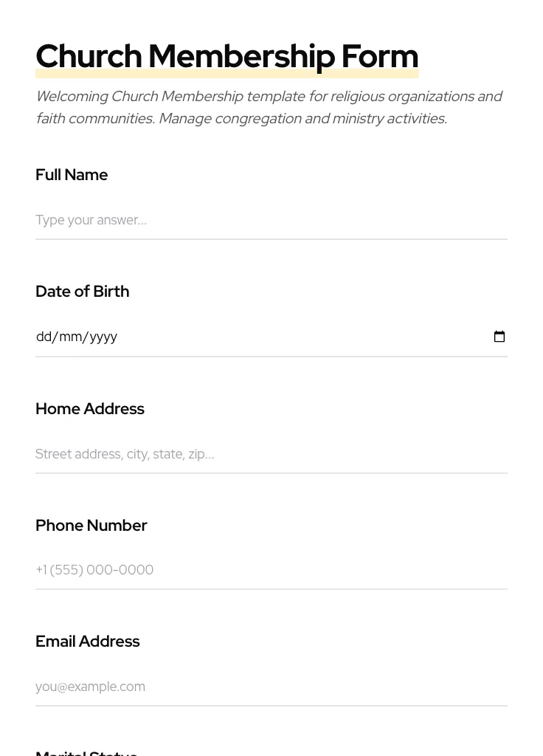The image size is (543, 756).
Task: Click the Full Name answer field
Action: coord(271,220)
